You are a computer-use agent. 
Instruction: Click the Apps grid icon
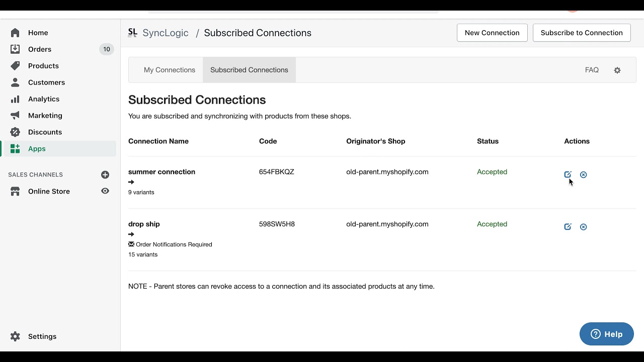pyautogui.click(x=15, y=149)
